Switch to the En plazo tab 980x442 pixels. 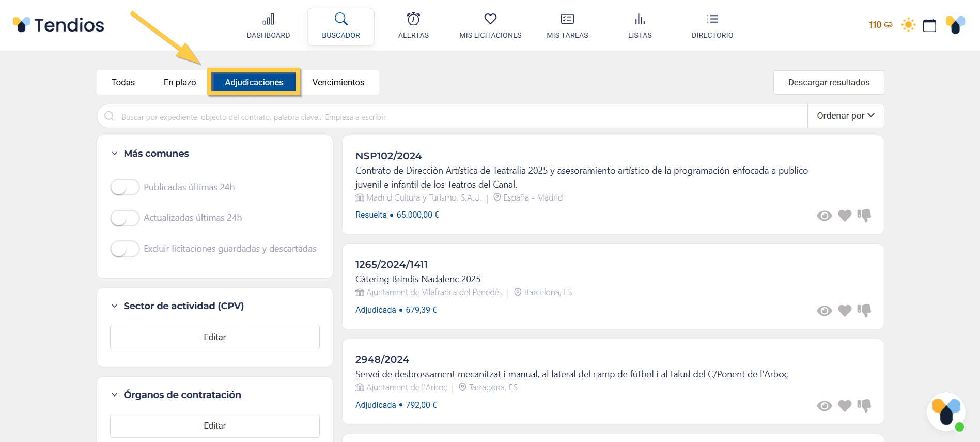(x=180, y=82)
